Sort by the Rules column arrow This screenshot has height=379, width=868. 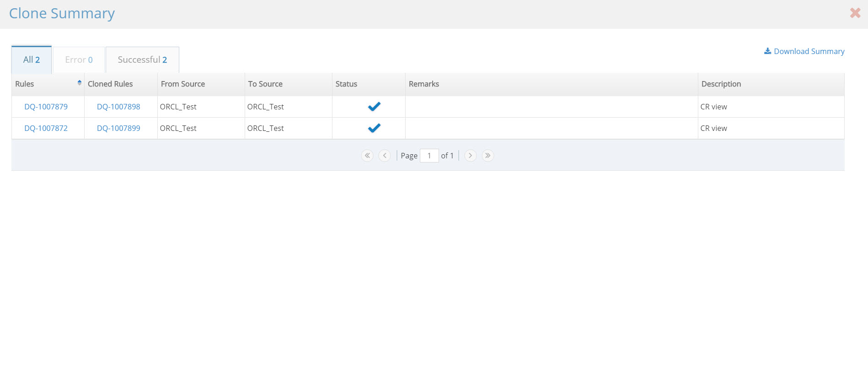coord(80,83)
